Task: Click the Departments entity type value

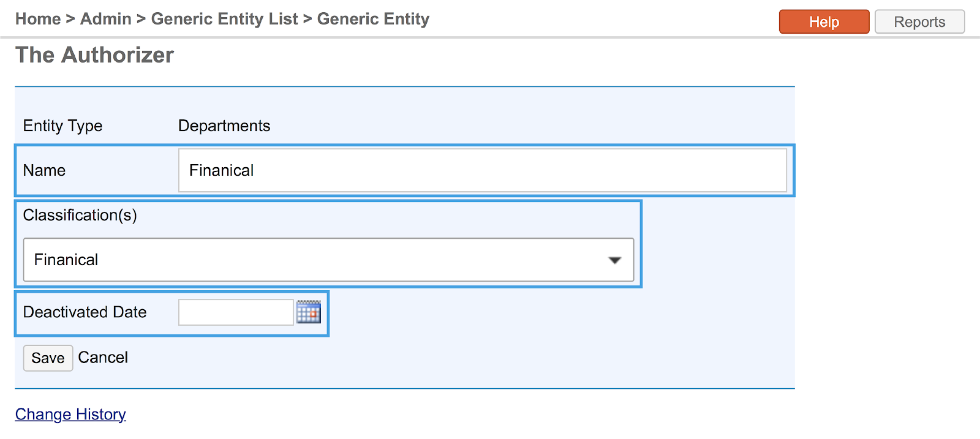Action: tap(224, 126)
